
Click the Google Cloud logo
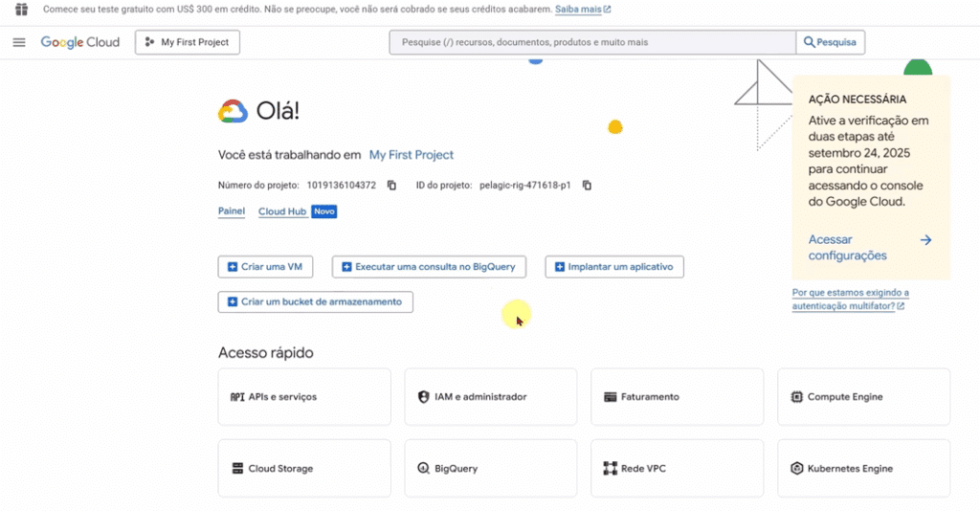(x=80, y=42)
